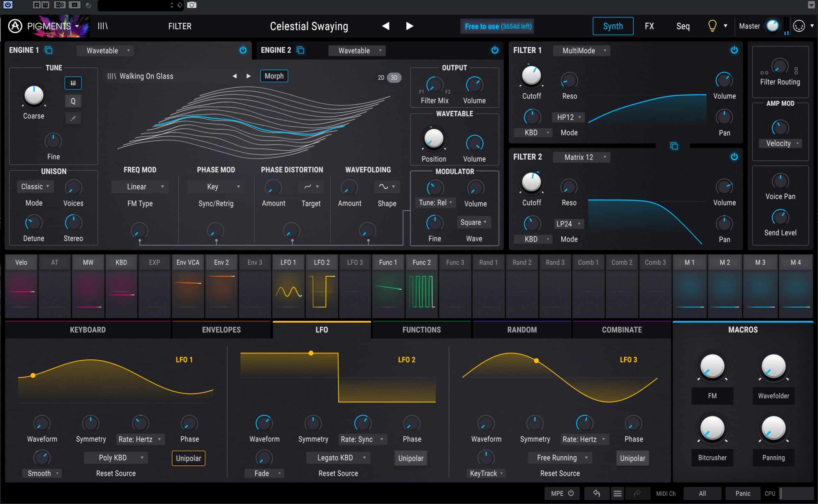Open the Seq view

[x=683, y=26]
